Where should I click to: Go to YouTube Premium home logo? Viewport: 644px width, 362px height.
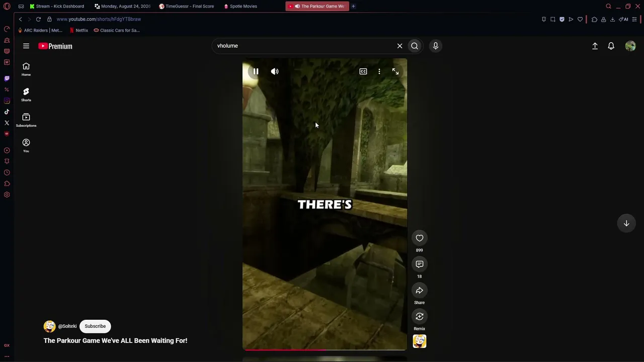point(55,46)
